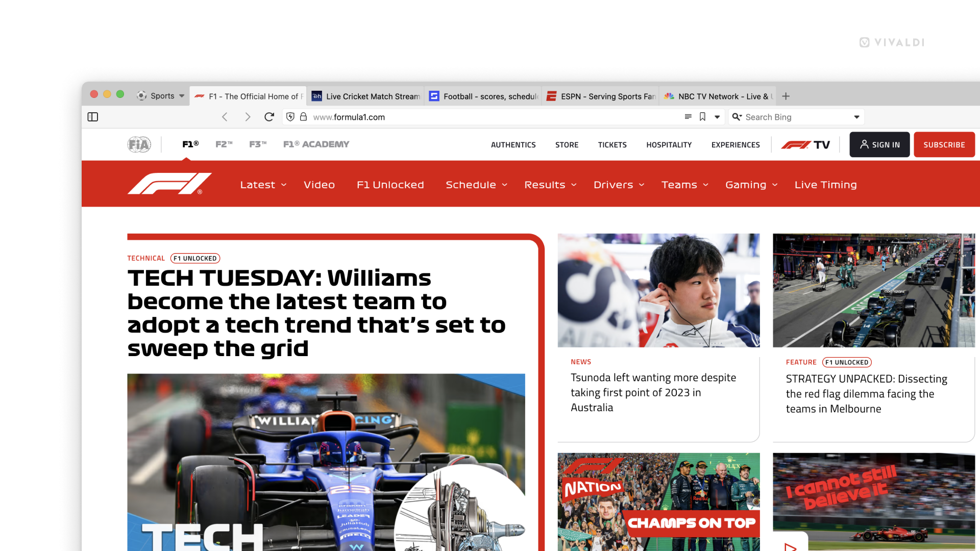Open the Experiences link
Viewport: 980px width, 551px height.
tap(736, 145)
